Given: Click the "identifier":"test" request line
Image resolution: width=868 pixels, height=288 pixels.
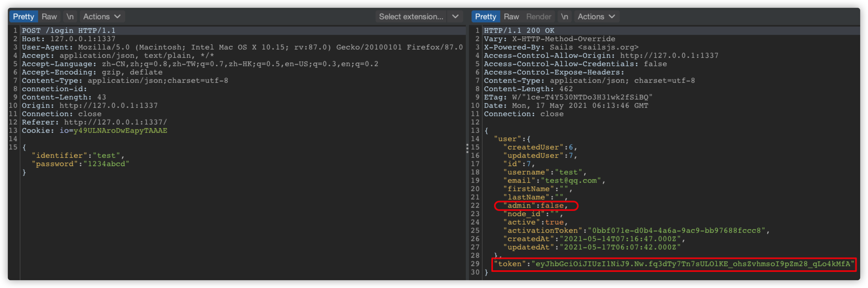Looking at the screenshot, I should [x=78, y=155].
